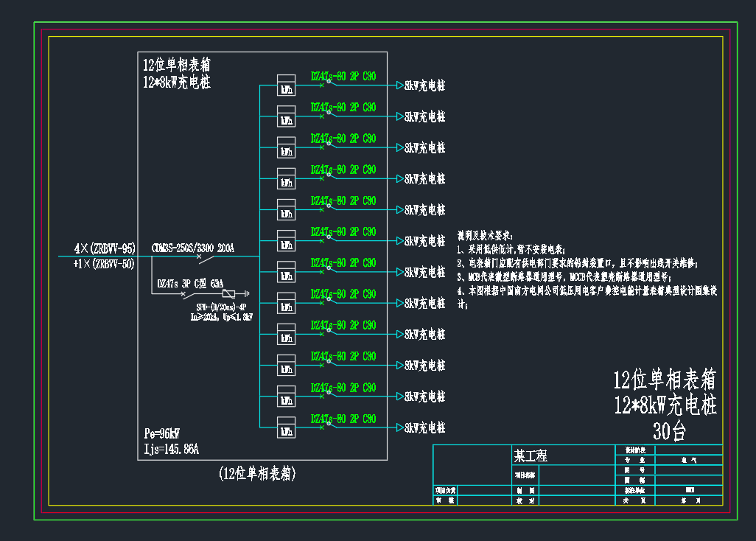This screenshot has width=756, height=541.
Task: Click the "专业" title block cell
Action: click(634, 460)
